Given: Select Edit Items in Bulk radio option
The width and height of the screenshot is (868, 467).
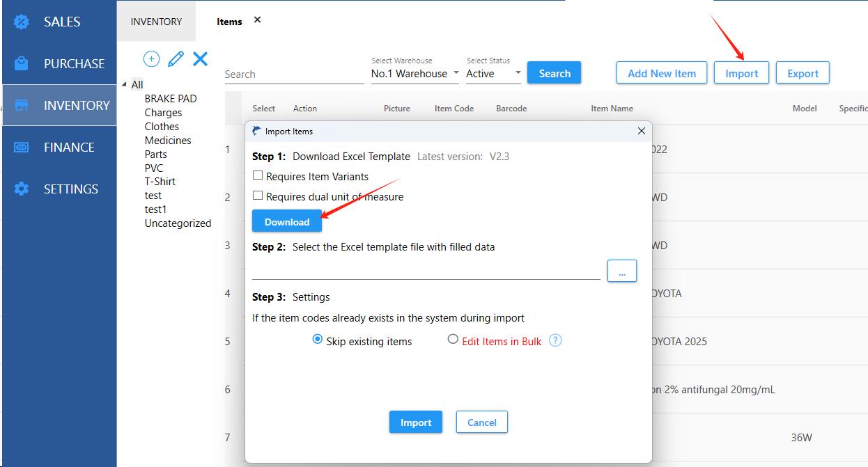Looking at the screenshot, I should [453, 340].
